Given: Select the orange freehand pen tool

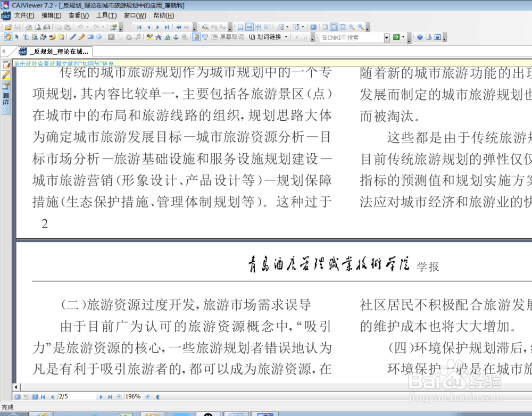Looking at the screenshot, I should coord(81,37).
